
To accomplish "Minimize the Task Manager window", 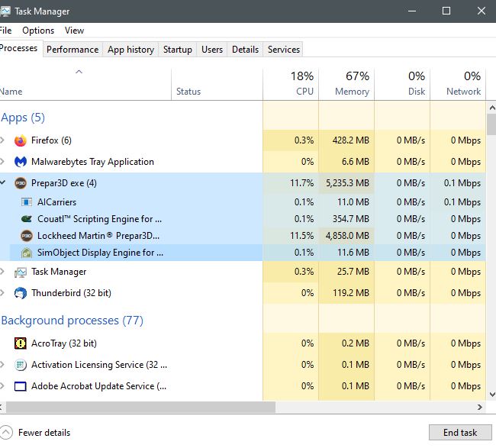I will coord(412,11).
